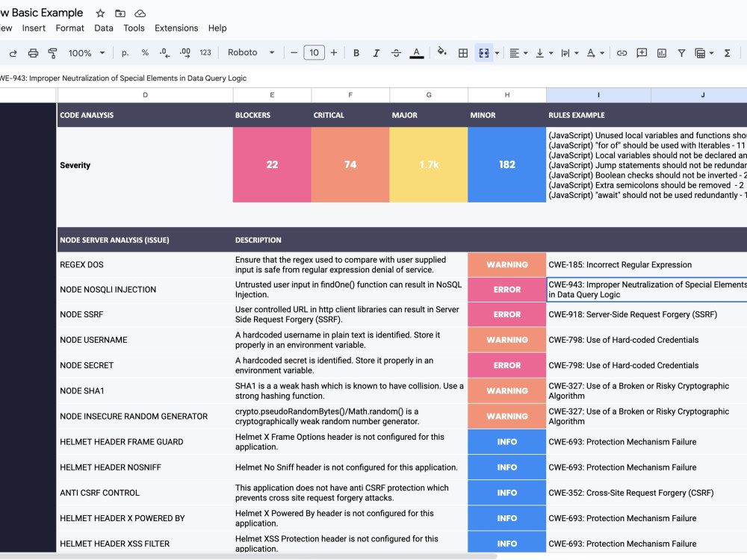The image size is (747, 560).
Task: Open filter views dropdown arrow
Action: [x=711, y=53]
